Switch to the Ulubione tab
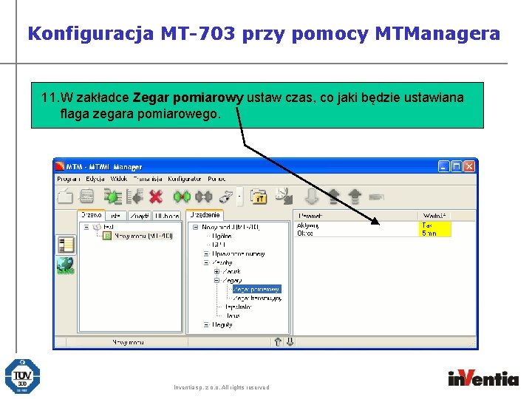The image size is (532, 399). coord(166,216)
